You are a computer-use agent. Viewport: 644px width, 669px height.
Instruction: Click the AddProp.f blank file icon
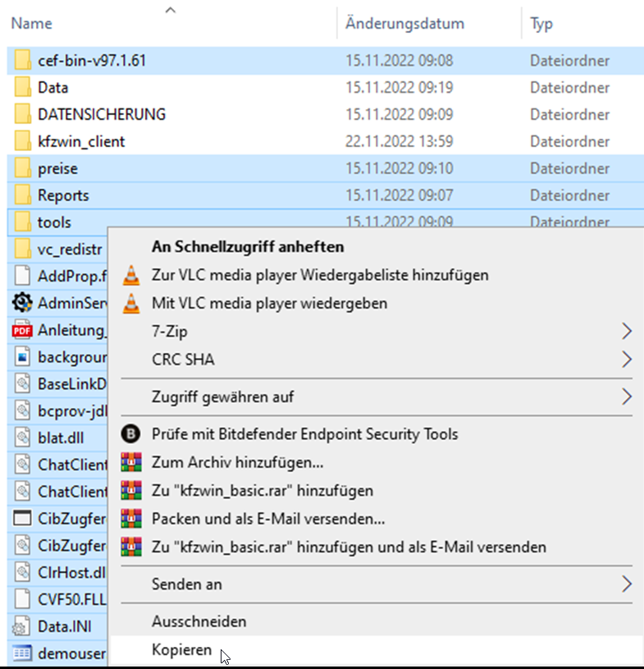click(22, 276)
